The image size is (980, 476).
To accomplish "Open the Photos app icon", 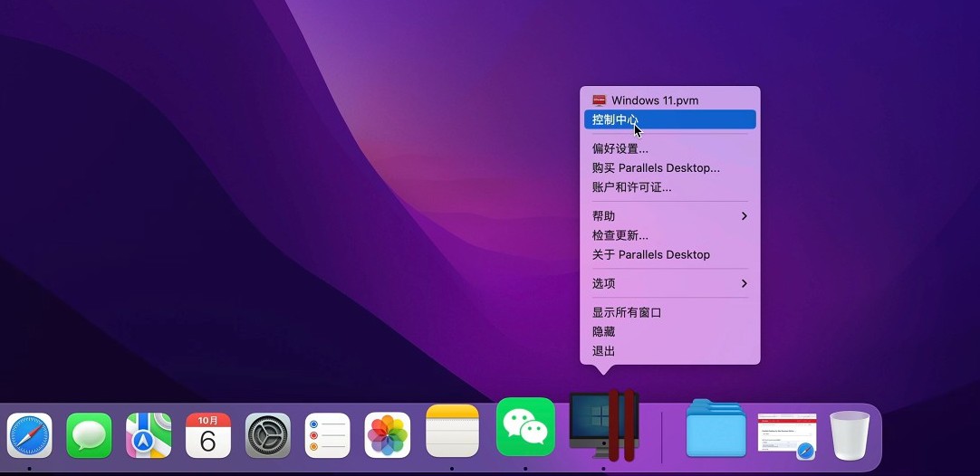I will coord(388,436).
